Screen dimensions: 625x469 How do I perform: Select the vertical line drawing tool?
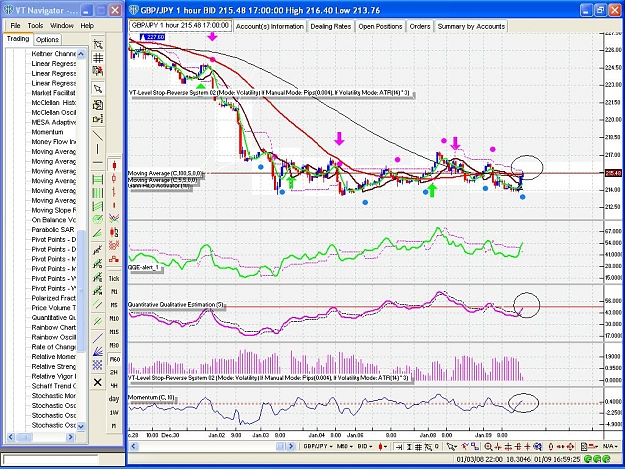(98, 149)
